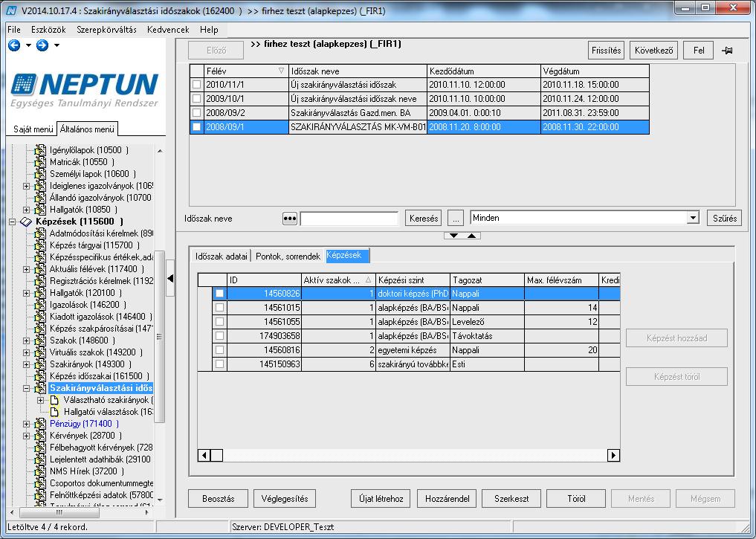Open the back arrow history dropdown
The width and height of the screenshot is (756, 539).
pos(28,45)
